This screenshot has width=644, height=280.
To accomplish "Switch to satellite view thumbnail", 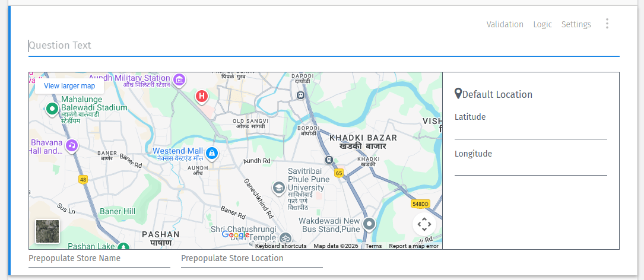I will coord(47,231).
